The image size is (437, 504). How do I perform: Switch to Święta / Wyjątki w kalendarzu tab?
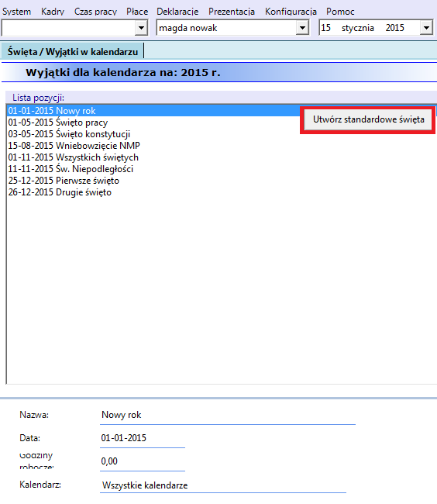(73, 51)
